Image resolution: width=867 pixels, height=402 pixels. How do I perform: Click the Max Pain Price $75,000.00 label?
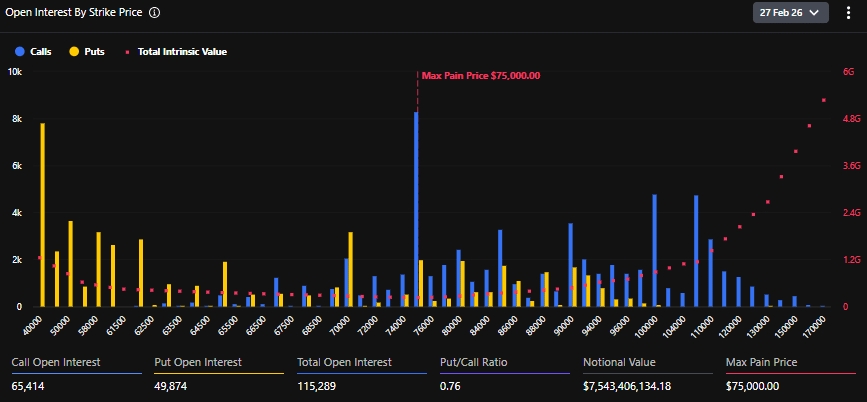pyautogui.click(x=480, y=76)
